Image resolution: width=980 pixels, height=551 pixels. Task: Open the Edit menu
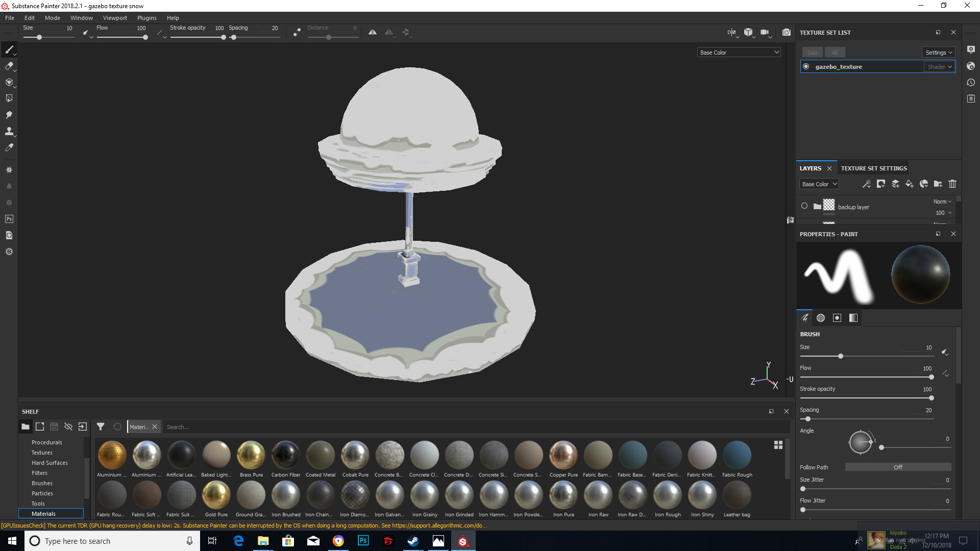tap(30, 17)
